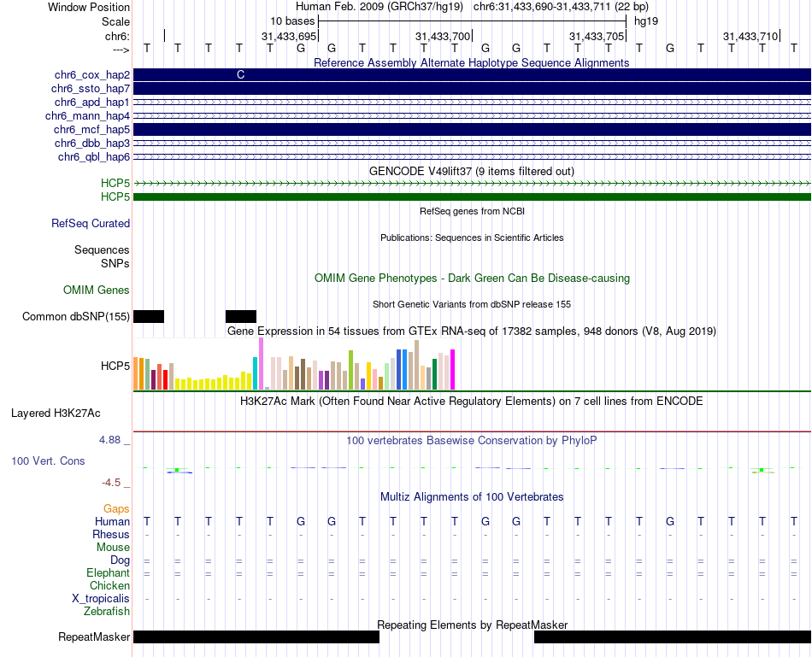This screenshot has height=657, width=812.
Task: Click the Elephant species label
Action: 109,573
